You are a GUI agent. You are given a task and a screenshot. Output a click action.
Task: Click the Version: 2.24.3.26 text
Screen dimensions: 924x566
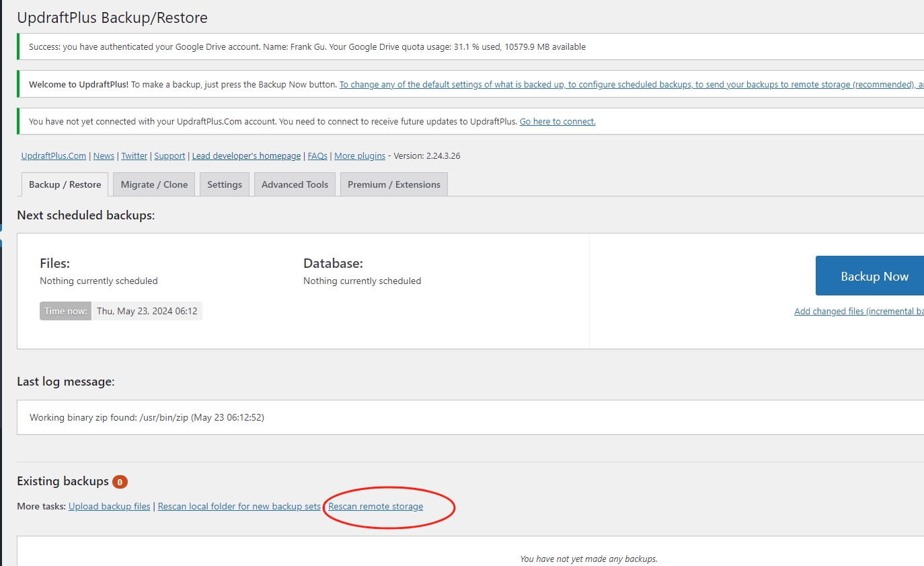point(427,155)
